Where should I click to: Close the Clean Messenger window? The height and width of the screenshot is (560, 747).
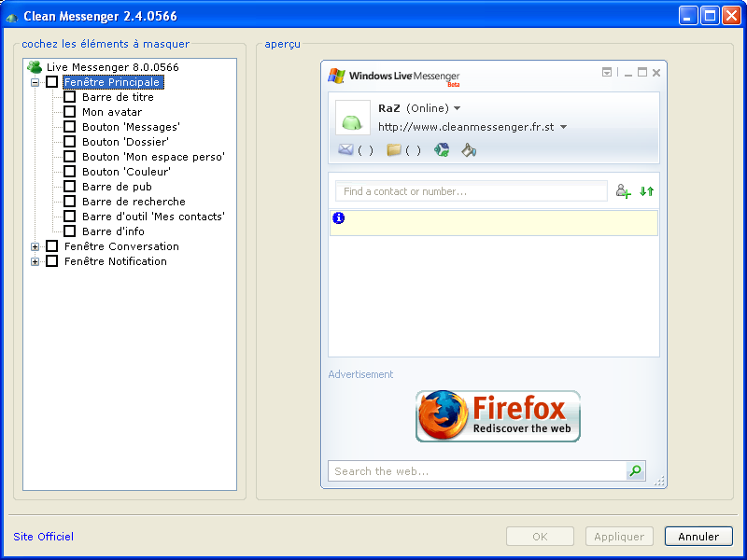pos(731,16)
